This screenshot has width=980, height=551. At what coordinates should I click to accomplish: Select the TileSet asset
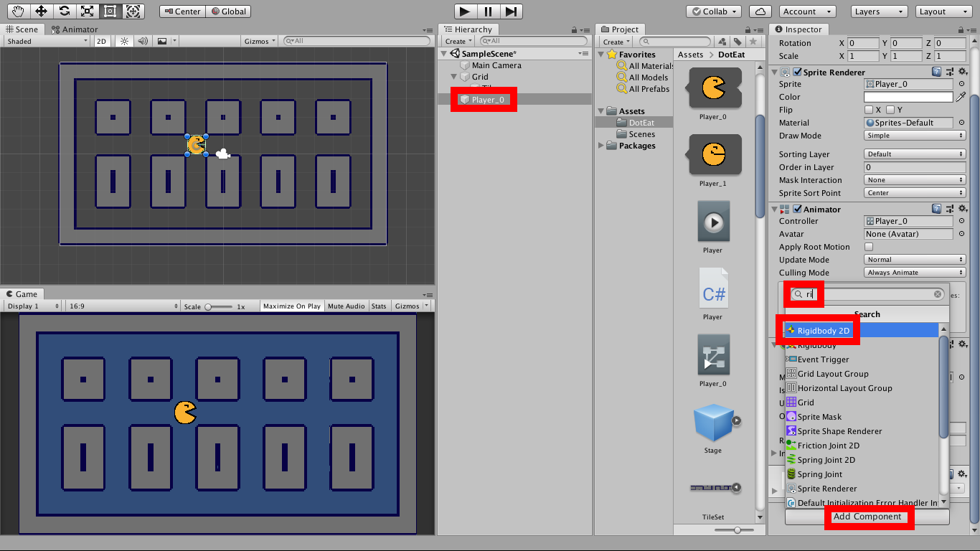[713, 488]
